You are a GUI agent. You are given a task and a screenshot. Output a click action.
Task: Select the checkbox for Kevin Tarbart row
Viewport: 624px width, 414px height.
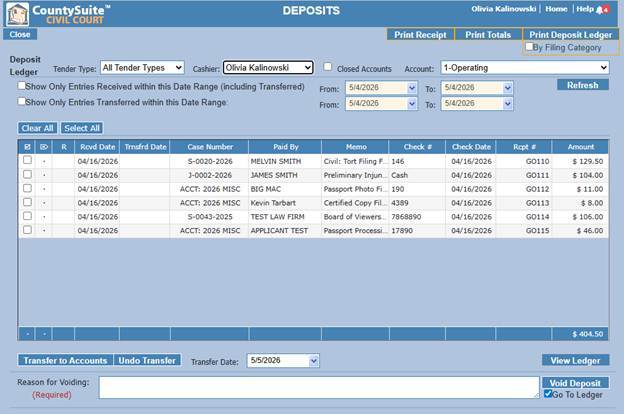[27, 202]
